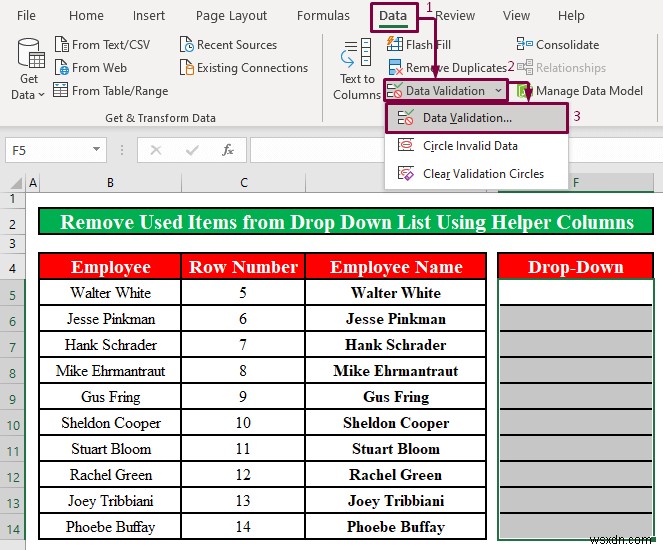Click Row Number cell with value 12

pyautogui.click(x=243, y=475)
